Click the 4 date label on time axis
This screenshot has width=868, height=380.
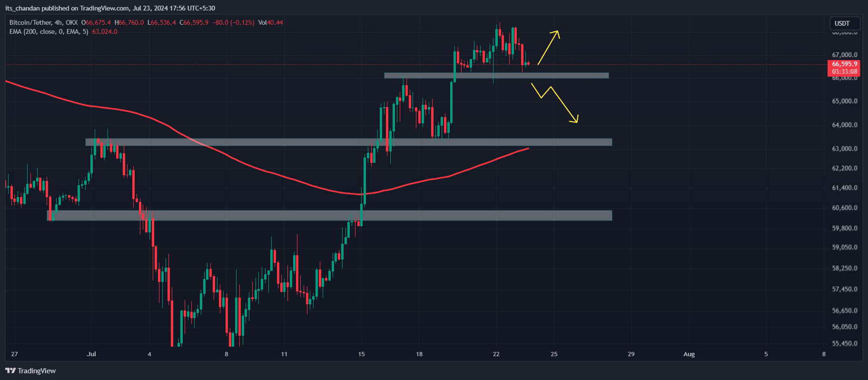pyautogui.click(x=149, y=354)
